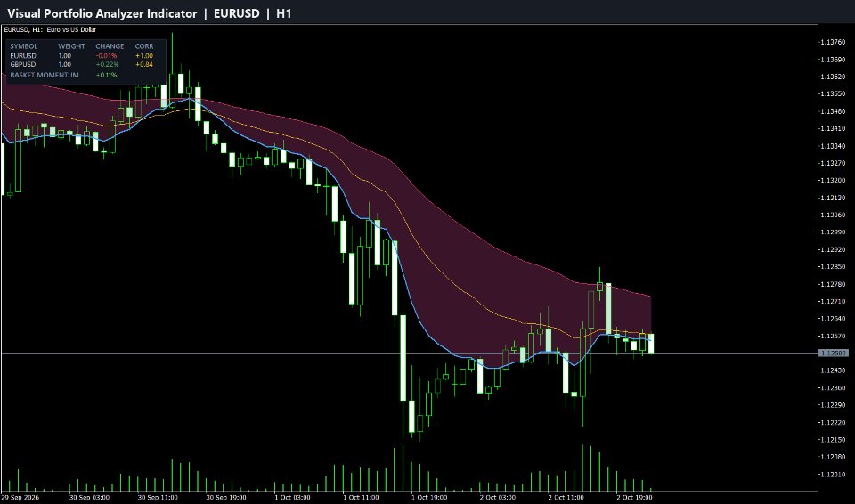Click price axis label 1.12920
Viewport: 855px width, 504px height.
[x=835, y=249]
